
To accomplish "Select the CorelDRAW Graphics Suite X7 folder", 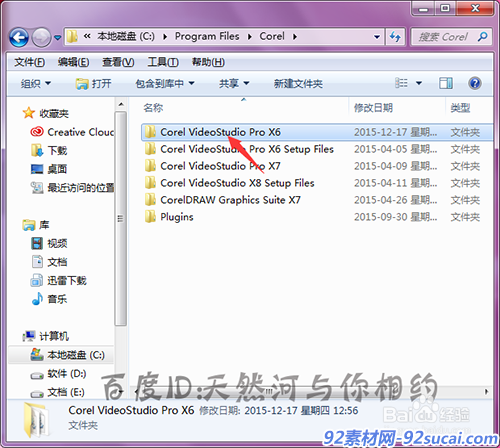I will pyautogui.click(x=223, y=200).
